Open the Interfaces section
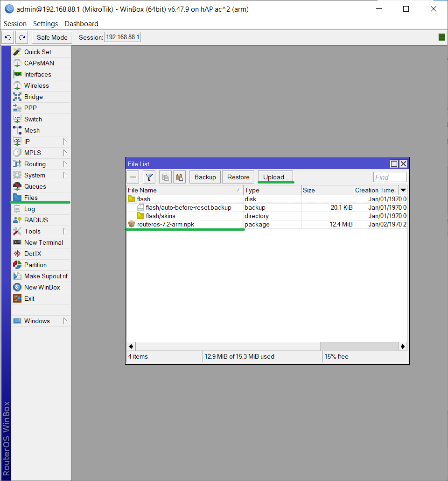This screenshot has width=448, height=481. (41, 74)
